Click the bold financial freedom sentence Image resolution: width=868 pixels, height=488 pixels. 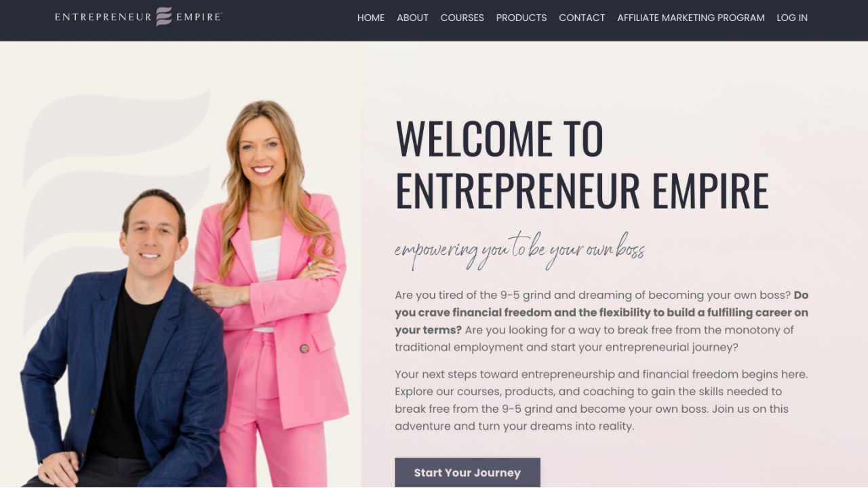coord(601,313)
